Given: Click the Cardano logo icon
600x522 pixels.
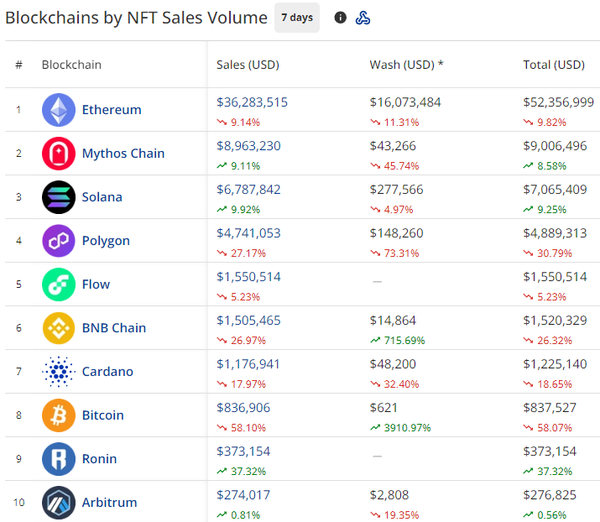Looking at the screenshot, I should [58, 372].
